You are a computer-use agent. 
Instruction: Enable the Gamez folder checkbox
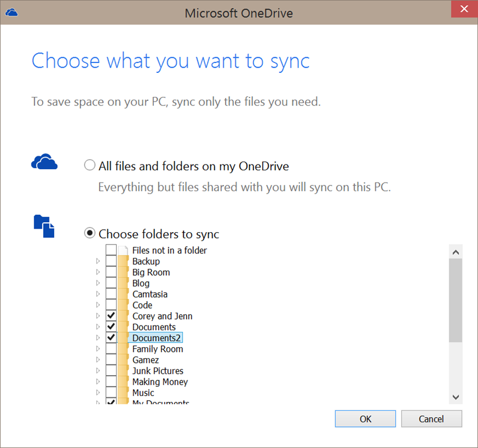coord(111,359)
